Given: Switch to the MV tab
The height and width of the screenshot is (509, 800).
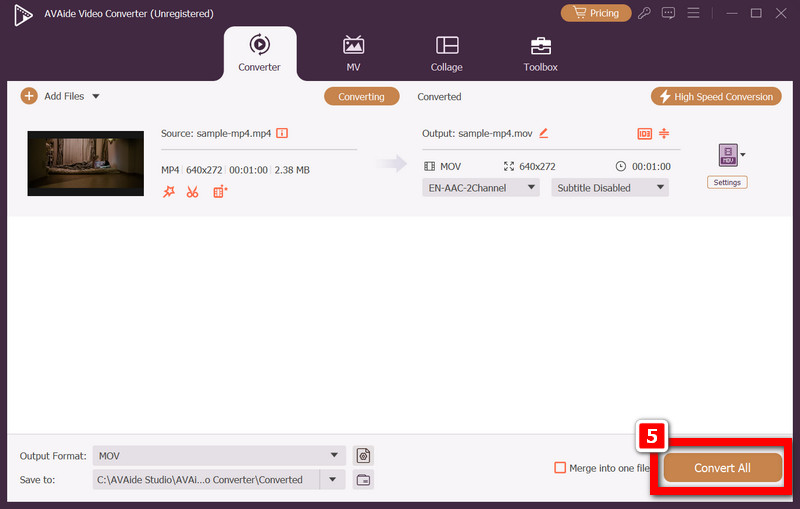Looking at the screenshot, I should (x=354, y=54).
